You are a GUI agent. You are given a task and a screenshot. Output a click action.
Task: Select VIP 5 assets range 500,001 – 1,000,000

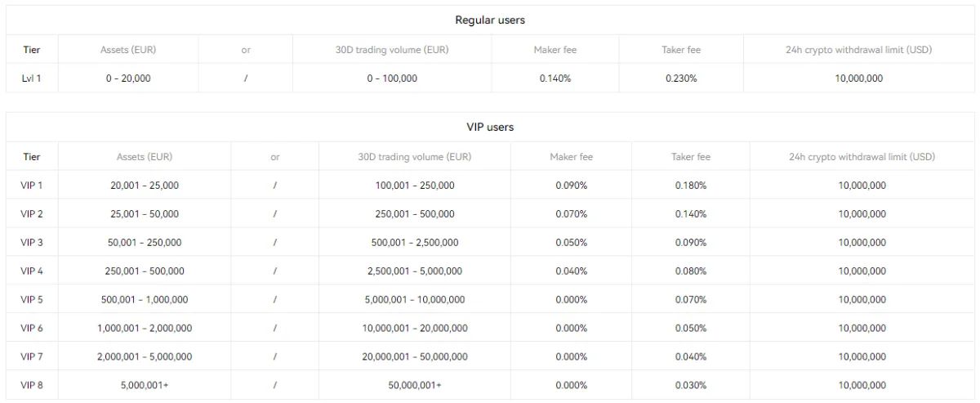coord(145,299)
